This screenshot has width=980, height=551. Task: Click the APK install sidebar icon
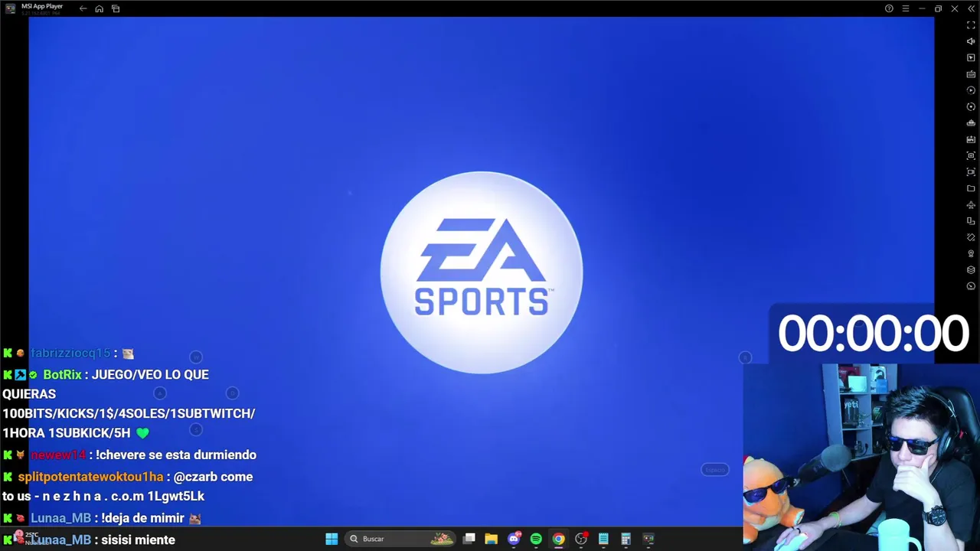click(x=971, y=139)
